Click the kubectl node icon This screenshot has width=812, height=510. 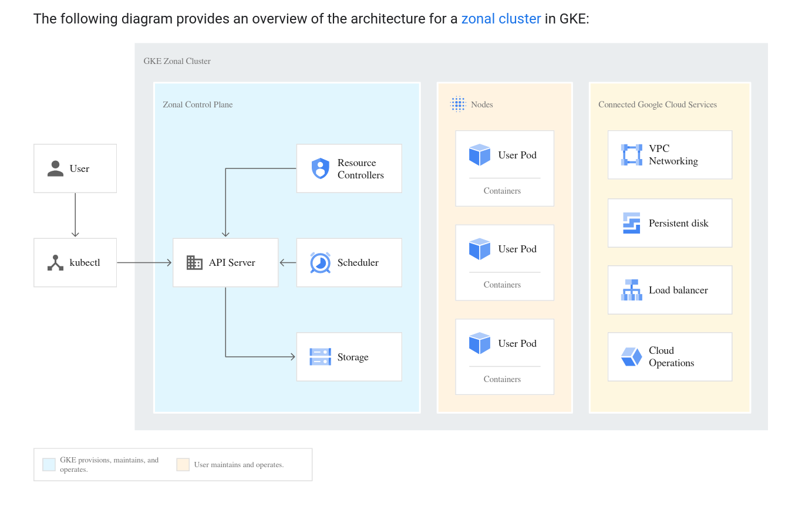pos(55,262)
